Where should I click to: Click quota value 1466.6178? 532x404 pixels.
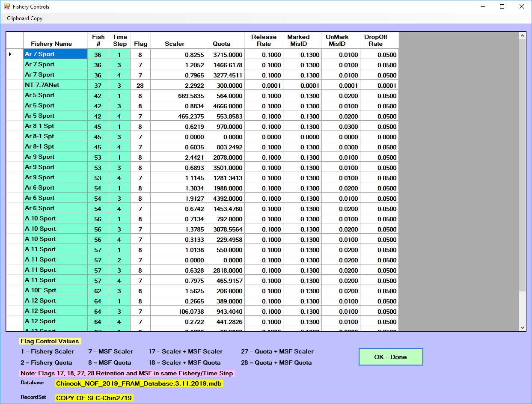(x=225, y=65)
